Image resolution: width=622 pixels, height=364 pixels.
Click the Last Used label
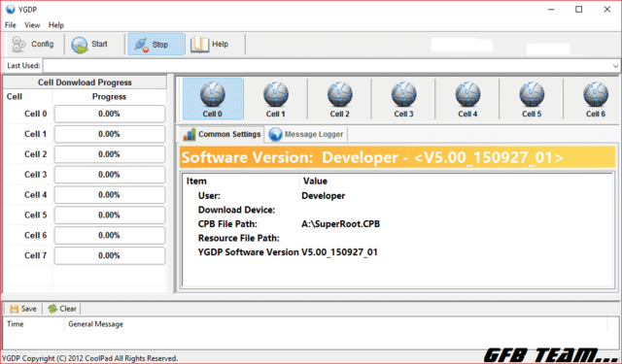tap(23, 66)
